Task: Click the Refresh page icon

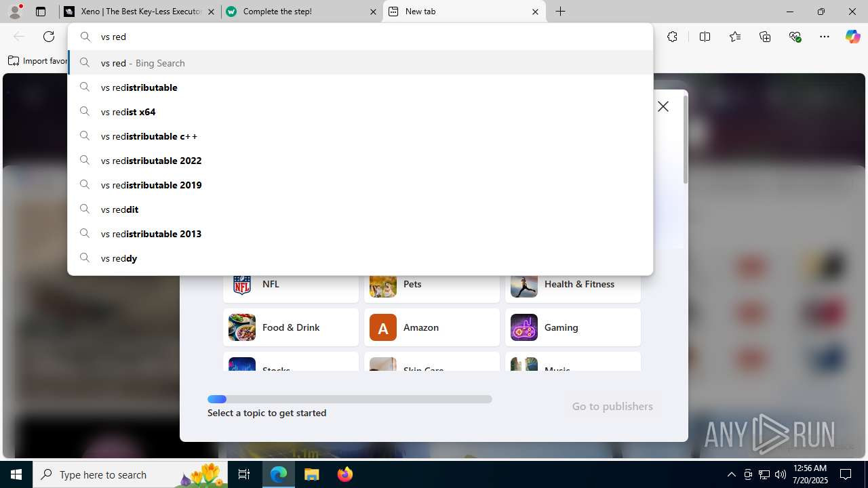Action: [49, 37]
